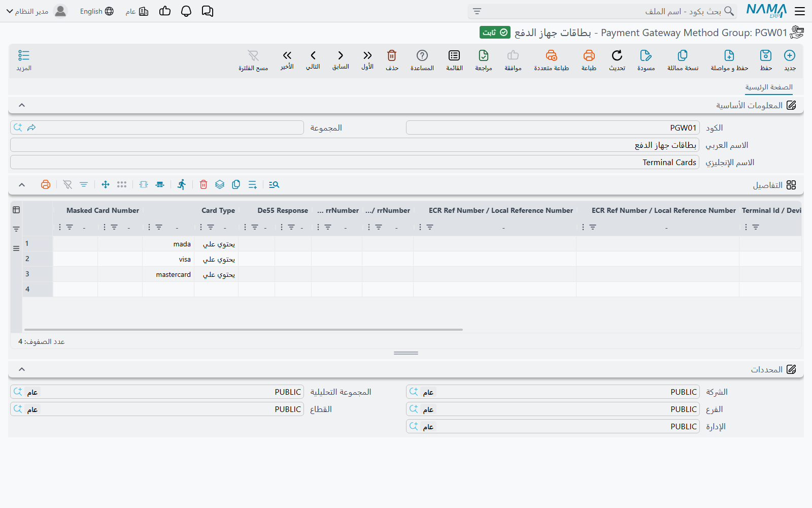The height and width of the screenshot is (508, 812).
Task: Open Help (المساعدة) icon
Action: tap(422, 60)
